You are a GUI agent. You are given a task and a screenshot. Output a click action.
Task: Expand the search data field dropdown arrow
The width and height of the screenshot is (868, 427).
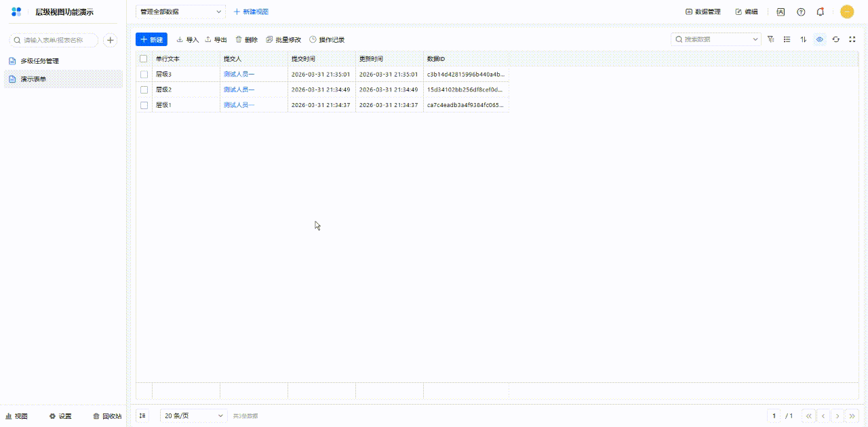(x=756, y=39)
